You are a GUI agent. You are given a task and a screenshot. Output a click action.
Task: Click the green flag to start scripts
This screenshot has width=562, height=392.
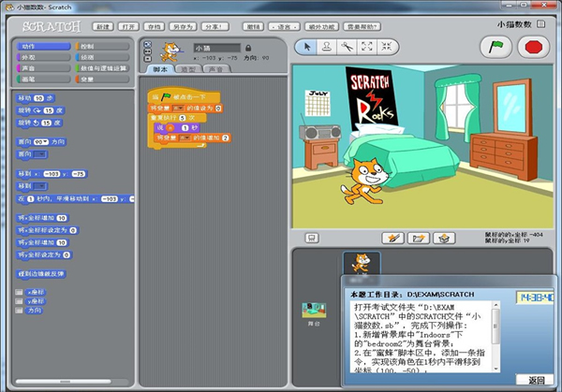pos(494,46)
